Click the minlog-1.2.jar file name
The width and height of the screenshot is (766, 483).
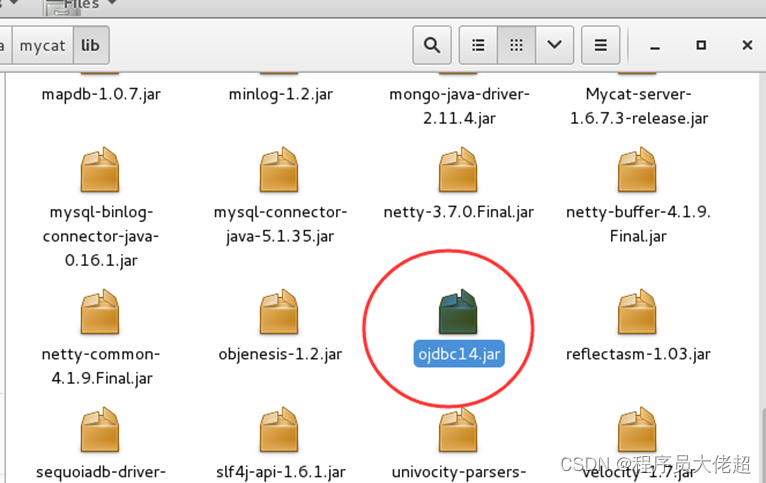coord(281,94)
